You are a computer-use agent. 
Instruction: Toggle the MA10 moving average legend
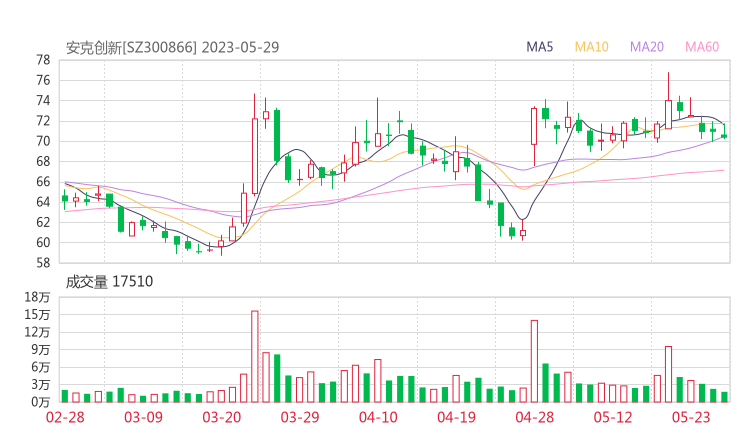pyautogui.click(x=591, y=47)
